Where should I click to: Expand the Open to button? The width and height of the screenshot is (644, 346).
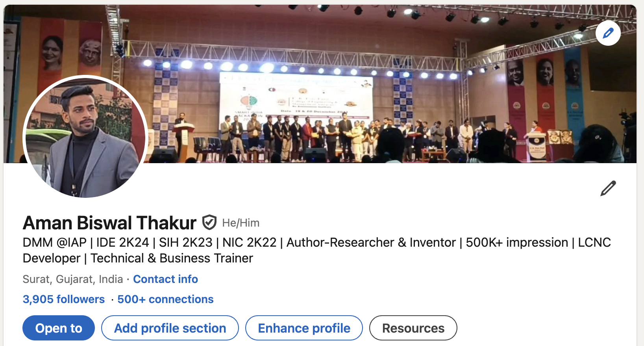pyautogui.click(x=59, y=328)
